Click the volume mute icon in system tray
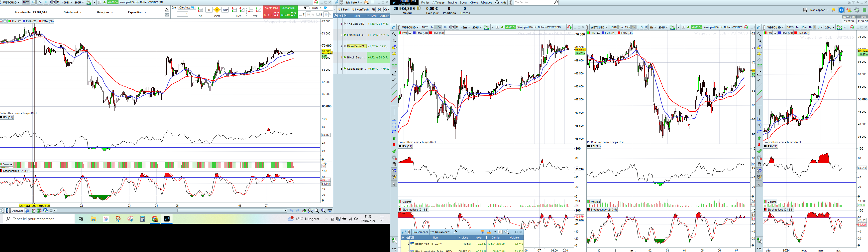This screenshot has height=252, width=868. [x=356, y=219]
